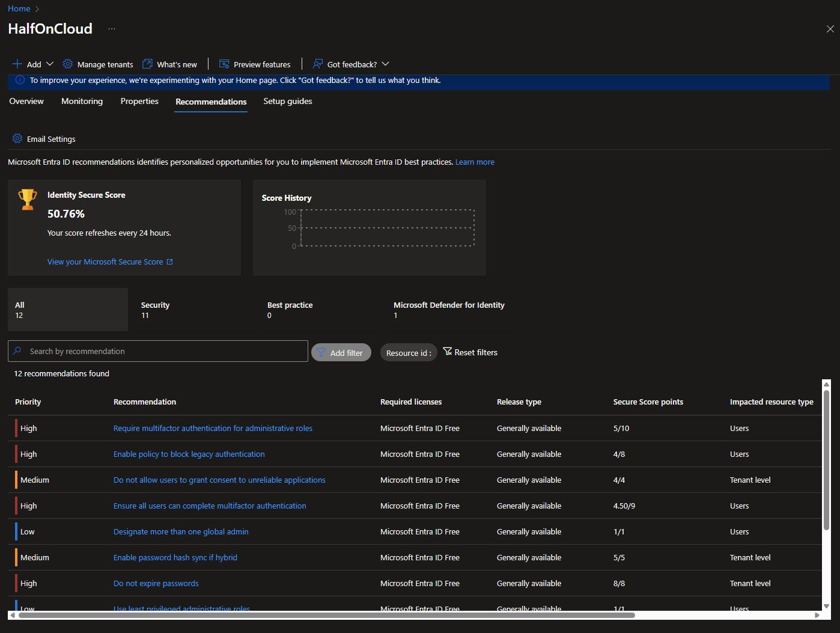Screen dimensions: 840x633
Task: Click the info icon in banner
Action: pyautogui.click(x=20, y=80)
